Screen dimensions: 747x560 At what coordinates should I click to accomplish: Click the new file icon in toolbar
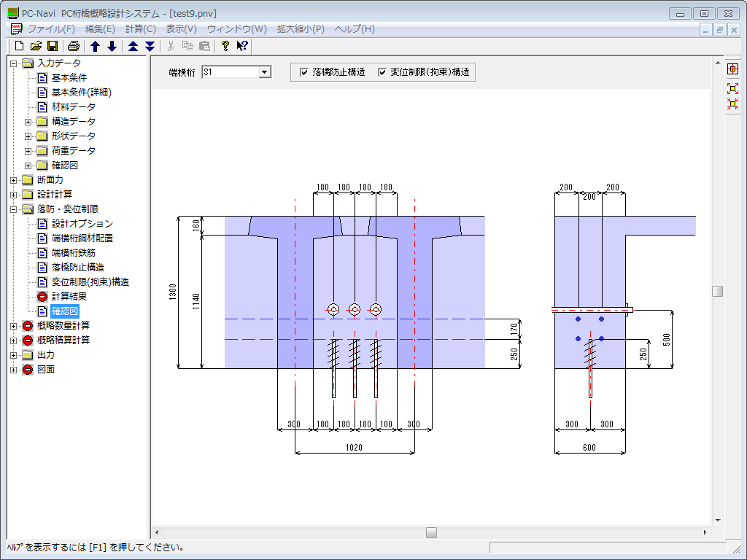[x=19, y=46]
